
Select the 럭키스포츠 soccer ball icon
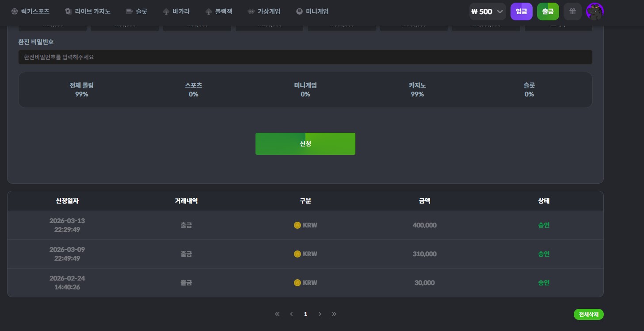pos(14,12)
